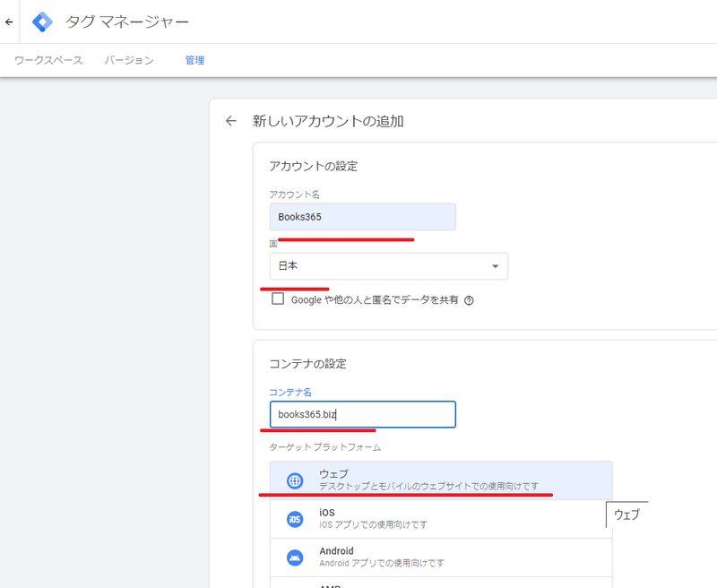
Task: Click the globe icon on the ウェブ platform row
Action: point(293,480)
